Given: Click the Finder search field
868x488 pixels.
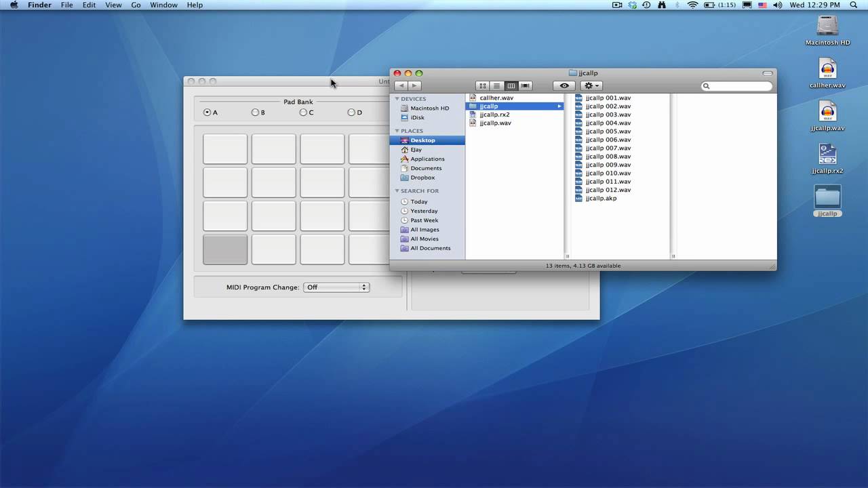Looking at the screenshot, I should (737, 86).
